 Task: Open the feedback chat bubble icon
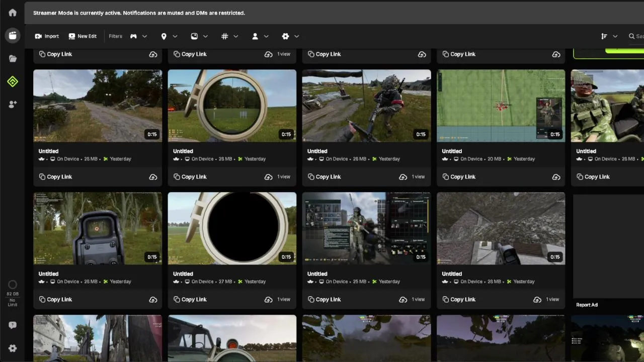point(13,325)
